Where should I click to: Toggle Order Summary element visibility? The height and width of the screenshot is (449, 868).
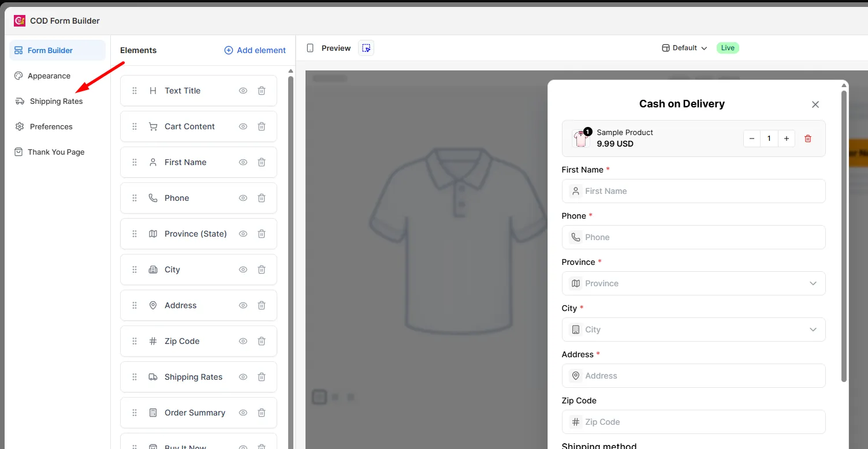(x=243, y=413)
